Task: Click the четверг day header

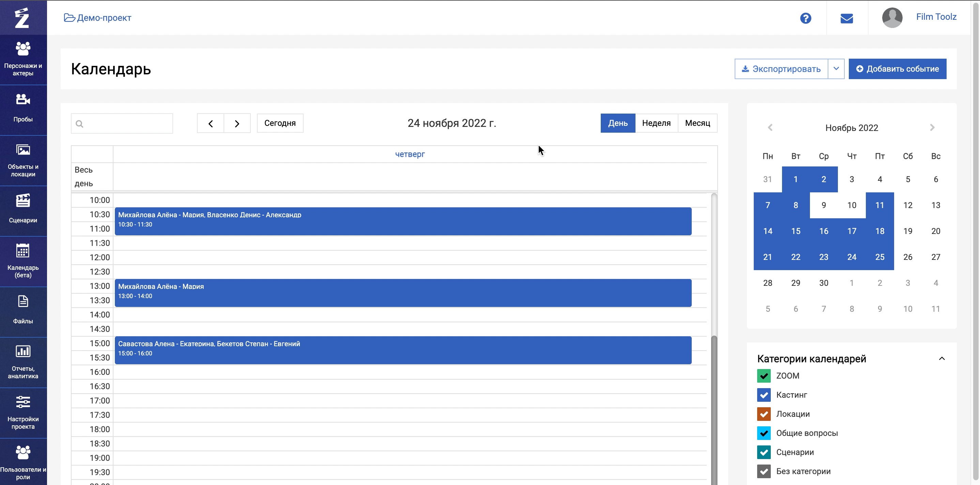Action: [x=410, y=154]
